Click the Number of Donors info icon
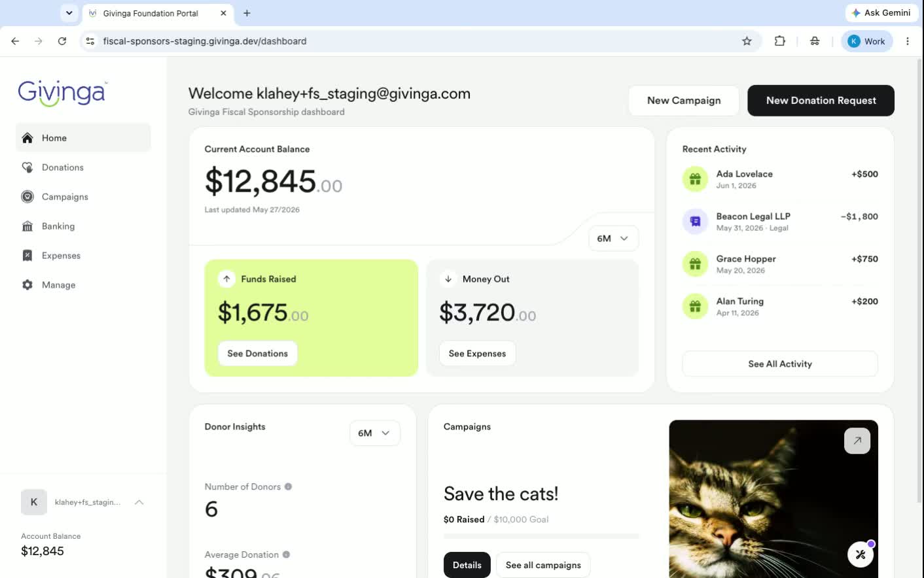The width and height of the screenshot is (924, 578). (x=288, y=486)
